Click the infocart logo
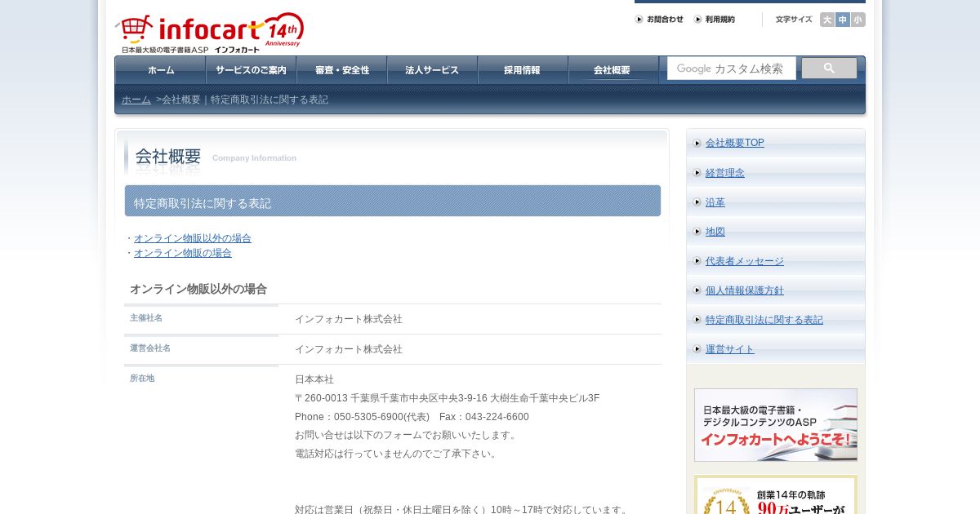This screenshot has height=514, width=980. (x=210, y=33)
